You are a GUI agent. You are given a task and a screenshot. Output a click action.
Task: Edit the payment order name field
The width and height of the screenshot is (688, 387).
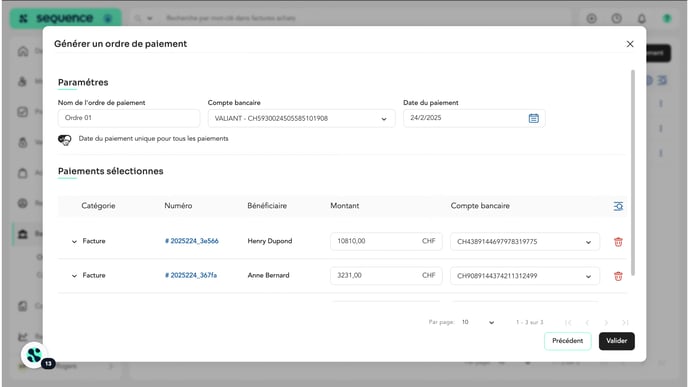click(129, 118)
